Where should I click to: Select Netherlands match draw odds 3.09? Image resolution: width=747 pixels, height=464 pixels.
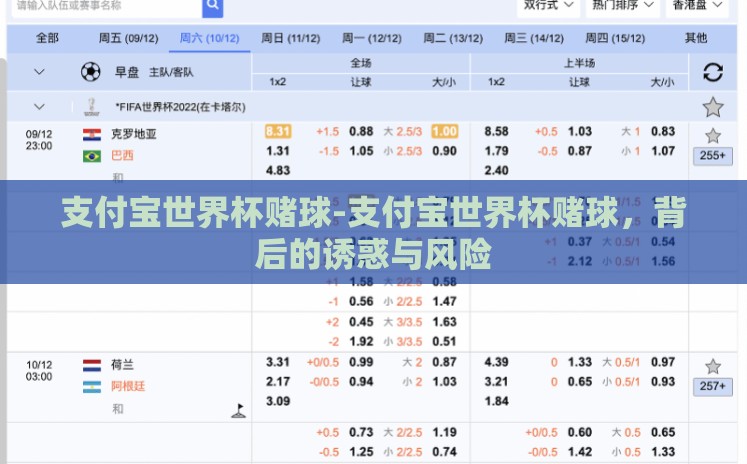278,401
